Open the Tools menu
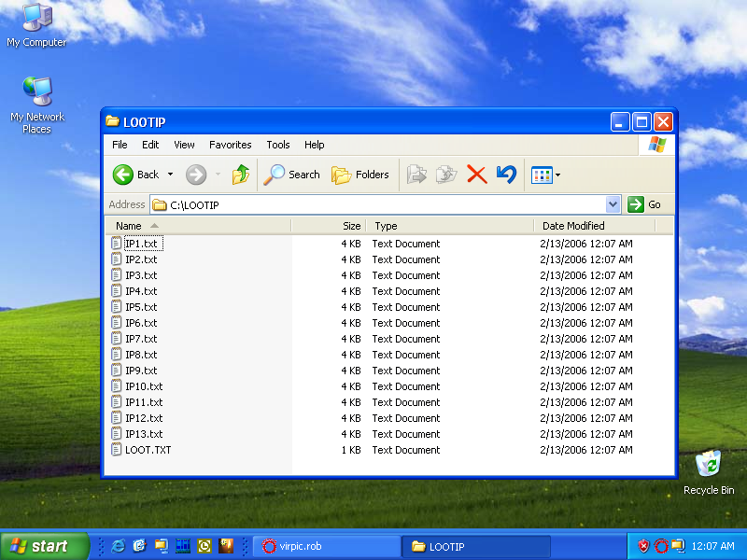This screenshot has width=747, height=560. [x=277, y=145]
